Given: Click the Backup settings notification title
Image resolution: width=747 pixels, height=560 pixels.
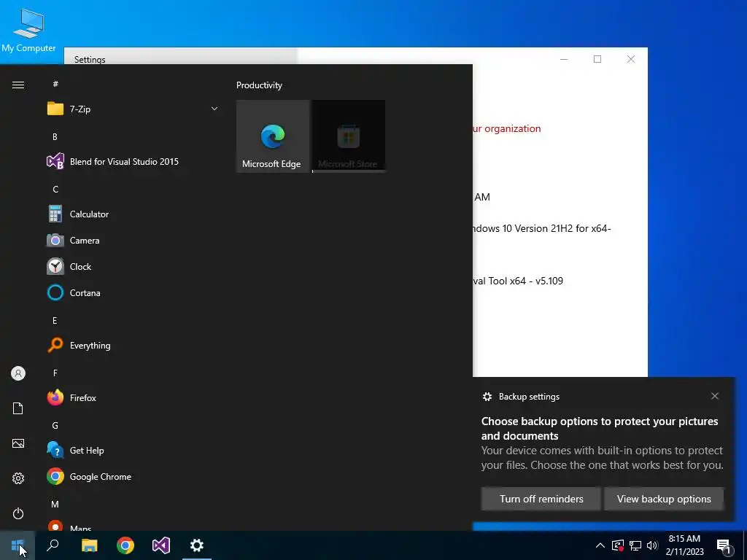Looking at the screenshot, I should click(529, 397).
